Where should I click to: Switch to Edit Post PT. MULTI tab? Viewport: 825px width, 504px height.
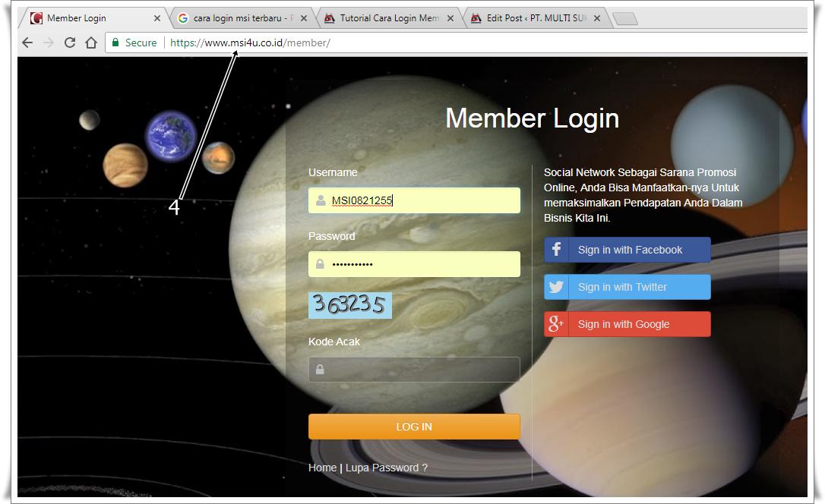pos(536,18)
